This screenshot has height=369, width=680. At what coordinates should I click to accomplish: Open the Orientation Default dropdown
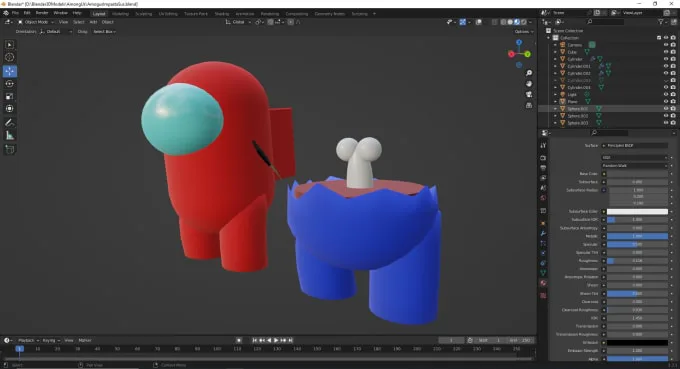56,32
